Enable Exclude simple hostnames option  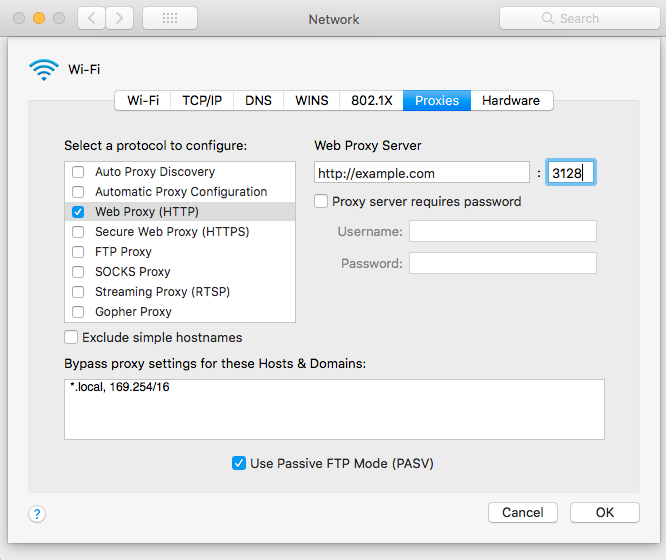coord(71,337)
